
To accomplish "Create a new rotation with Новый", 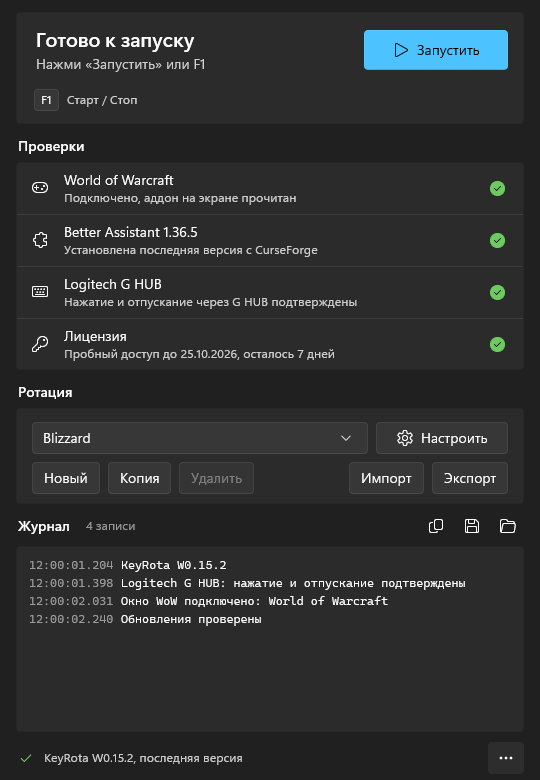I will click(x=66, y=478).
